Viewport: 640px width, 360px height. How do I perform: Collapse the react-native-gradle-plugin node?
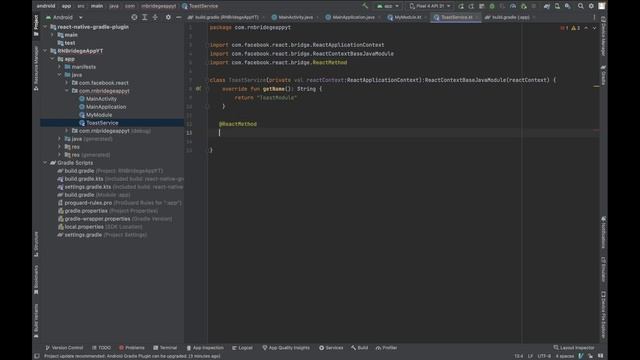coord(45,27)
